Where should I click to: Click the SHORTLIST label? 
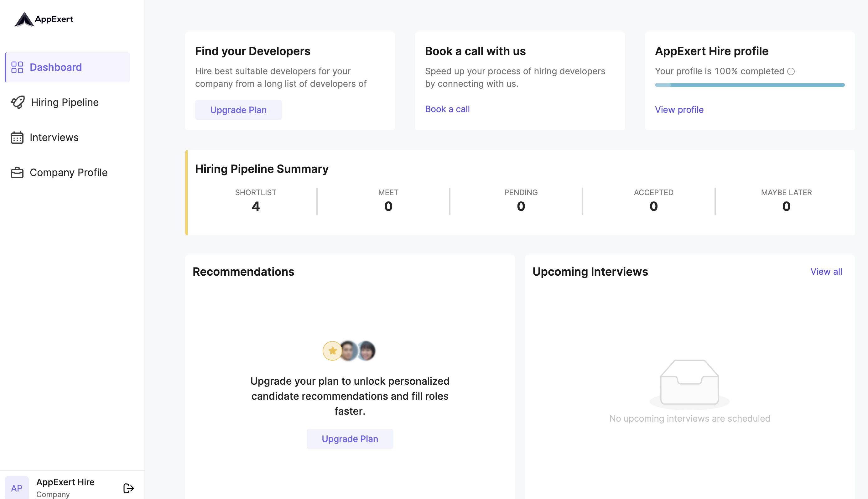(256, 192)
